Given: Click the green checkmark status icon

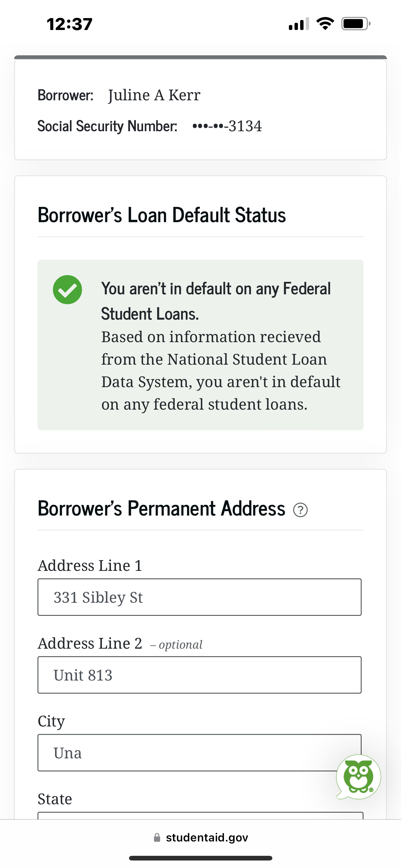Looking at the screenshot, I should click(x=67, y=290).
